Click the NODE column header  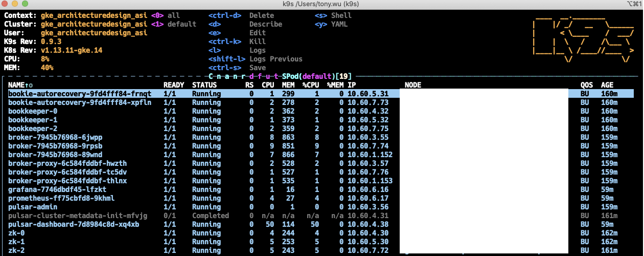(413, 85)
